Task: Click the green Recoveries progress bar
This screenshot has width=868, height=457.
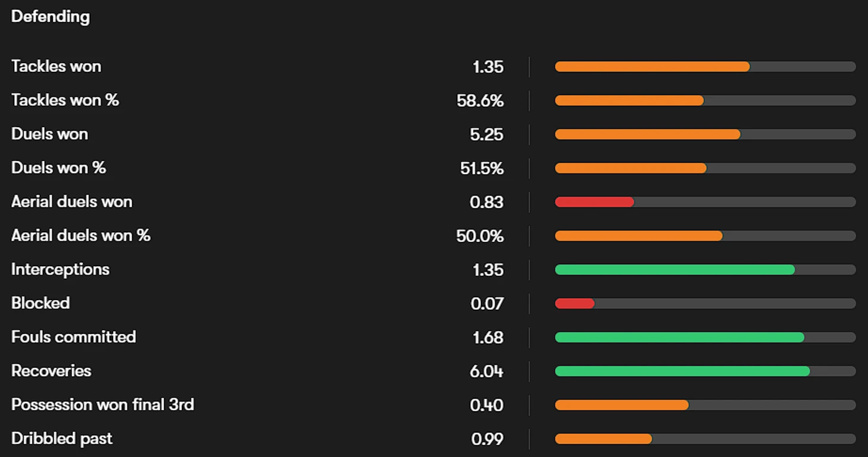Action: 683,371
